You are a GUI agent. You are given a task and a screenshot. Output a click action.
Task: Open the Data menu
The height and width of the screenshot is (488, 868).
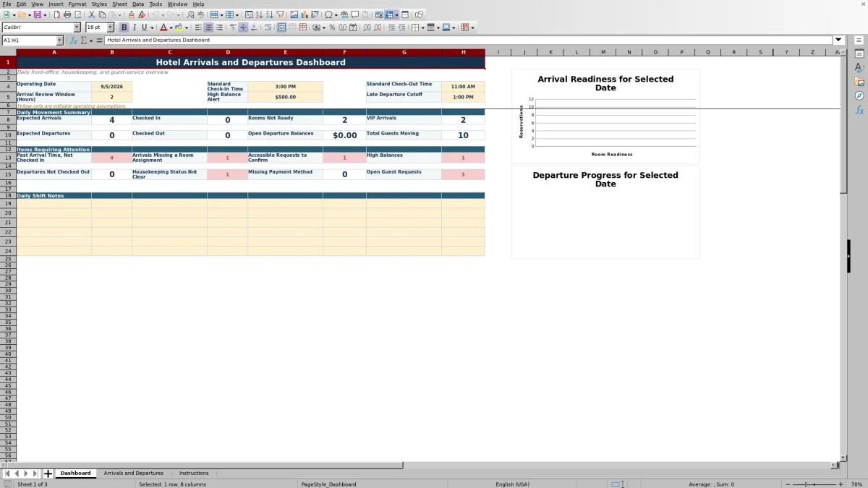[x=137, y=4]
